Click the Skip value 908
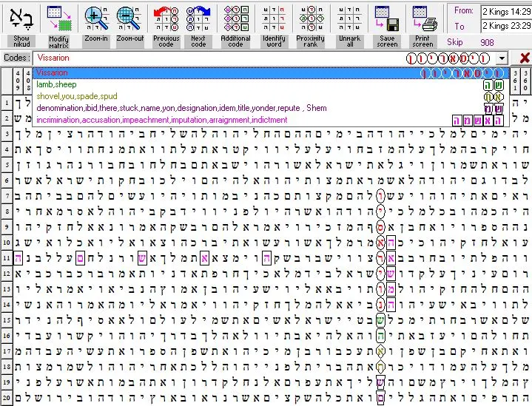The width and height of the screenshot is (532, 406). point(487,43)
